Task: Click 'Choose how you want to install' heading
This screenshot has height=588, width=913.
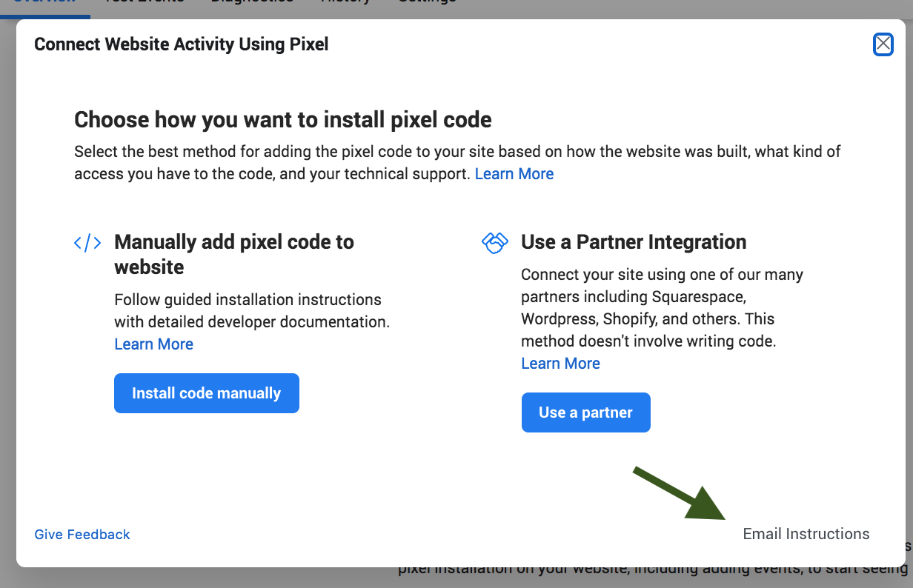Action: (x=283, y=120)
